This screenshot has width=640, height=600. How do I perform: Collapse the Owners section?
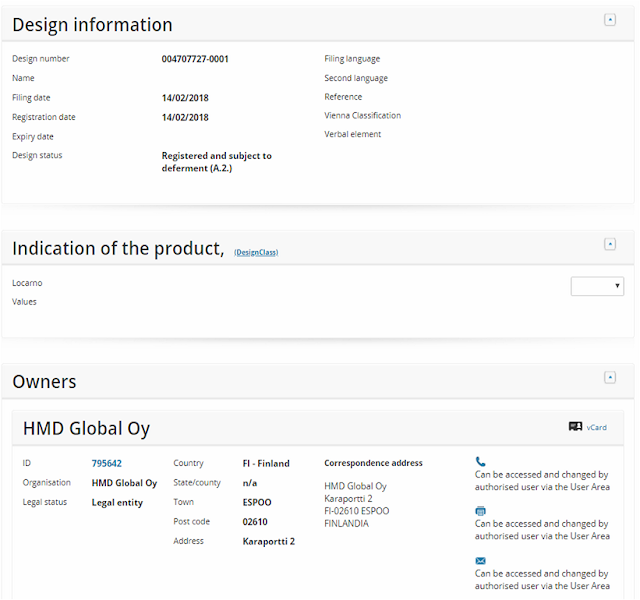click(x=610, y=377)
